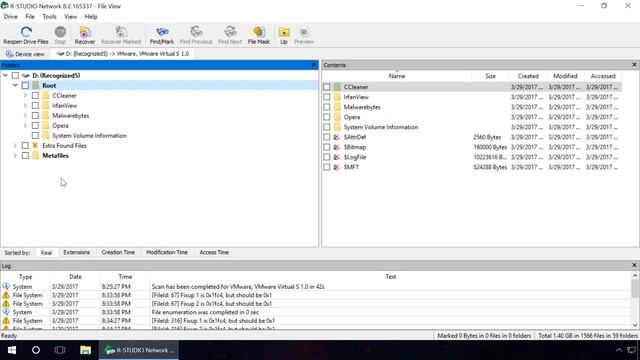
Task: Click the Extra Found Files red X icon
Action: (x=35, y=145)
